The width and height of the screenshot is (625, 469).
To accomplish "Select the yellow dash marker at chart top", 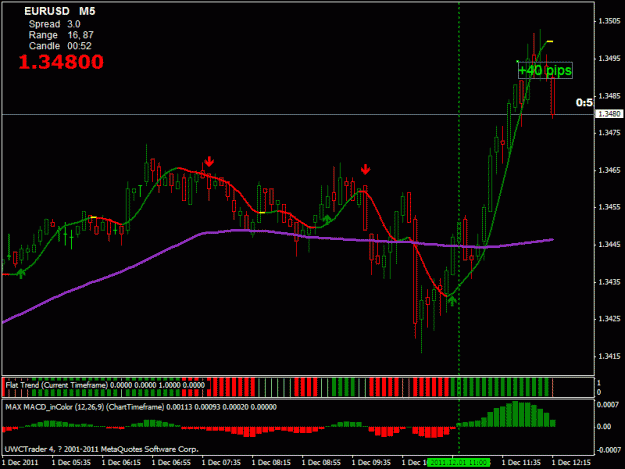I will pyautogui.click(x=550, y=41).
